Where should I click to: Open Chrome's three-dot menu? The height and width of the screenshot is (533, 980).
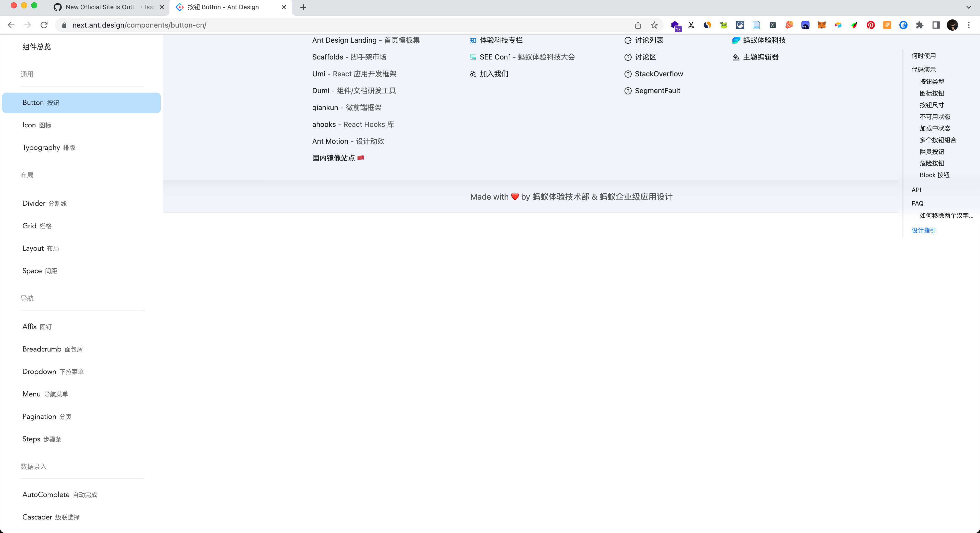969,25
